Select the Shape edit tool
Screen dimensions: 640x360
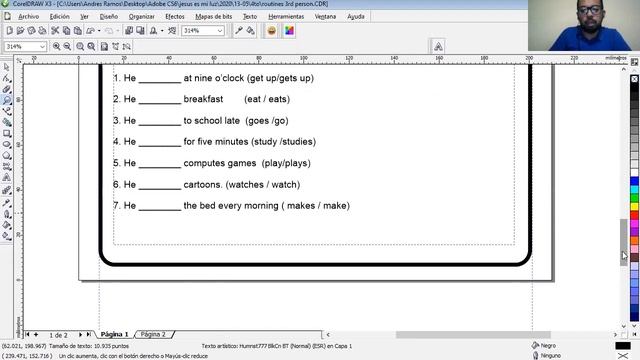click(x=7, y=78)
